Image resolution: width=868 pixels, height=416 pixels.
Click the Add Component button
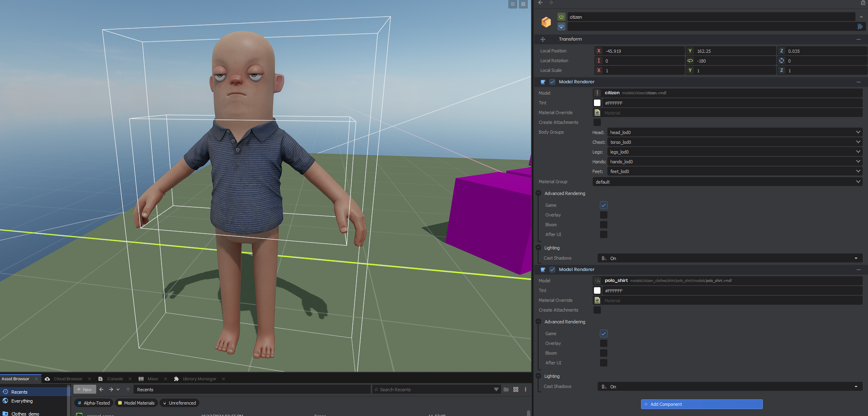[702, 404]
